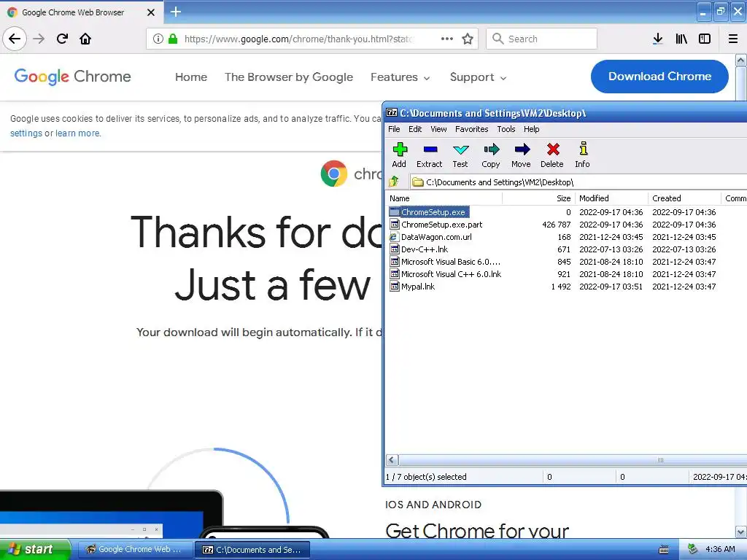This screenshot has width=747, height=560.
Task: Click the page scrollbar down arrow
Action: [x=741, y=532]
